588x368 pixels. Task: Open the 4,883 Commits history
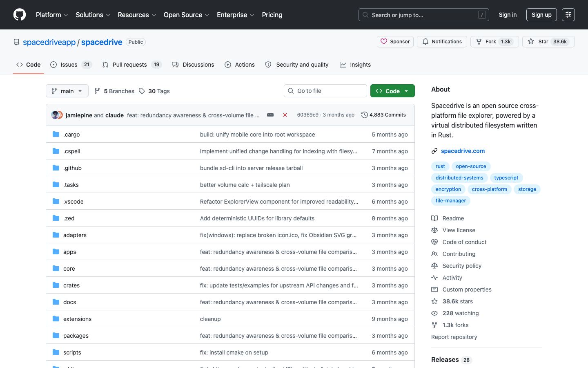pos(383,115)
